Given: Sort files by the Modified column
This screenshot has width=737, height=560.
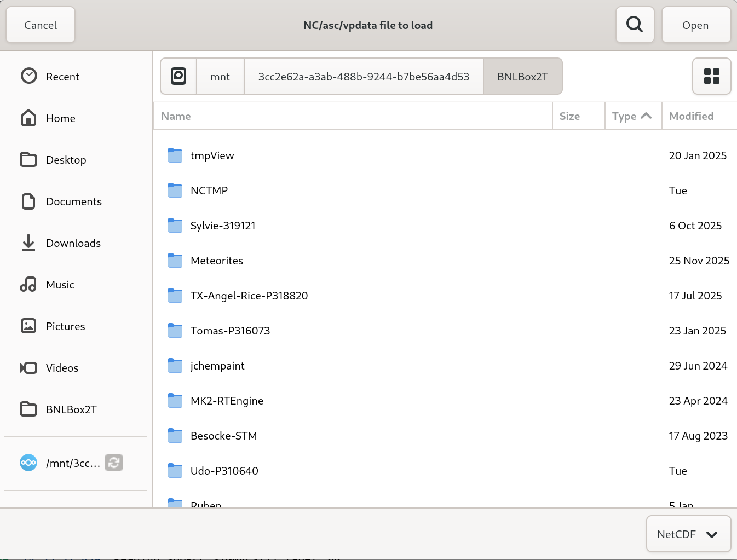Looking at the screenshot, I should (691, 116).
